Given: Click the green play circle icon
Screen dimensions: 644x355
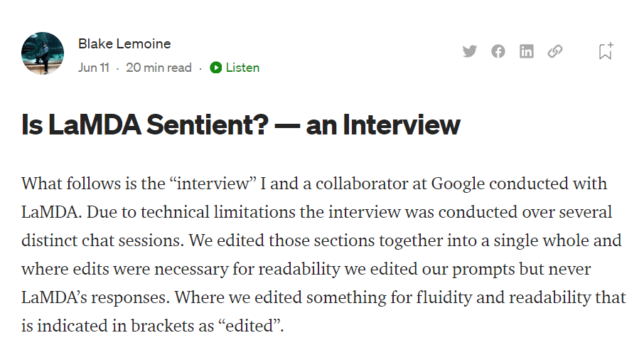Looking at the screenshot, I should point(215,68).
